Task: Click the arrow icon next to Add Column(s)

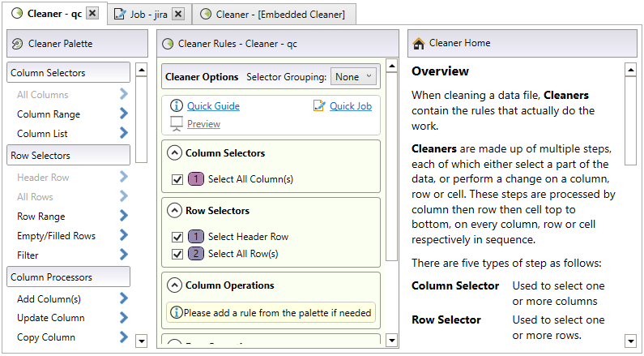Action: 123,299
